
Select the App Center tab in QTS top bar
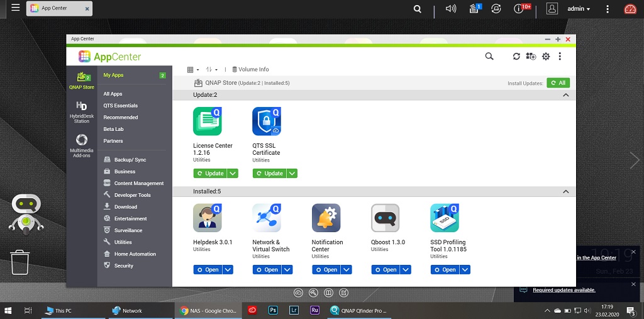59,8
